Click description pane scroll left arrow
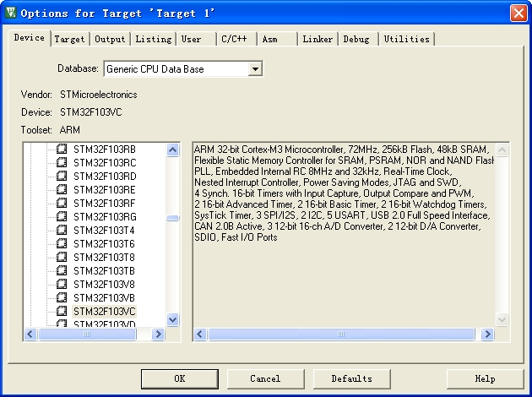Viewport: 532px width, 397px height. pos(200,334)
